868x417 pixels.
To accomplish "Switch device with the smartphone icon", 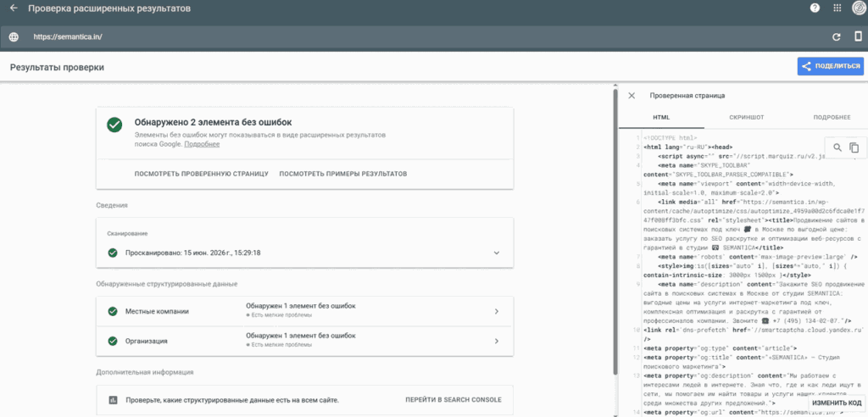I will 858,37.
